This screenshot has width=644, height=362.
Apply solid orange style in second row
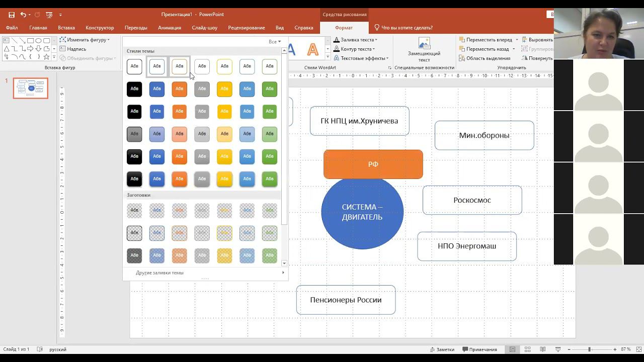point(180,89)
